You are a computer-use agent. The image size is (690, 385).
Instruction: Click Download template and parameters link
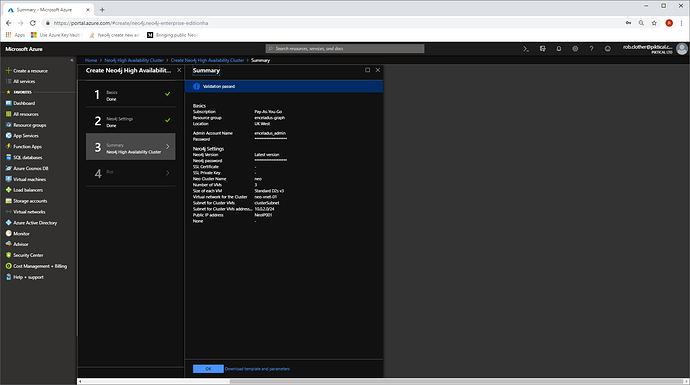click(x=257, y=369)
